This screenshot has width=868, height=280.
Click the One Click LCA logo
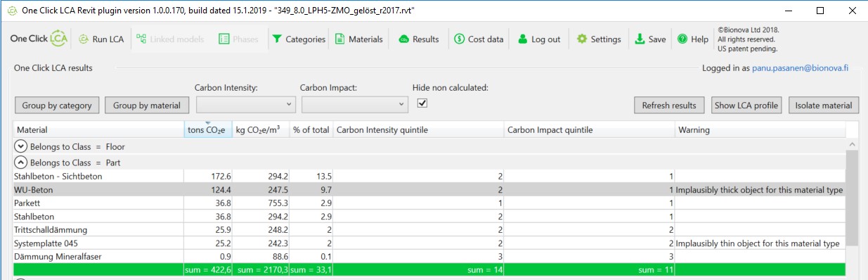click(x=39, y=39)
